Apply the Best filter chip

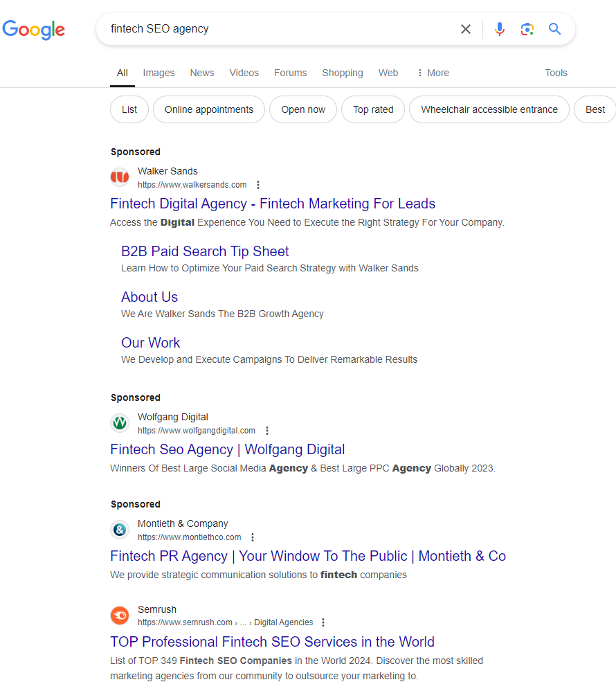point(595,109)
